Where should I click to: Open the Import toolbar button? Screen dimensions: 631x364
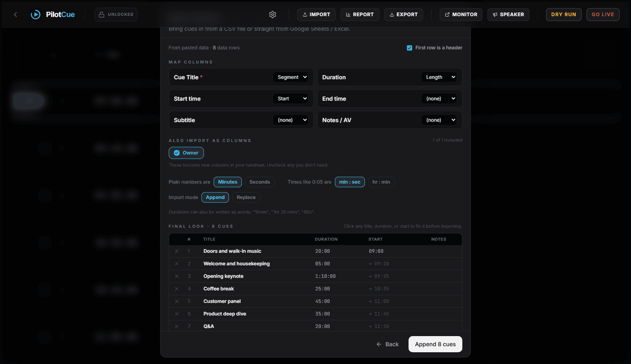(x=316, y=15)
